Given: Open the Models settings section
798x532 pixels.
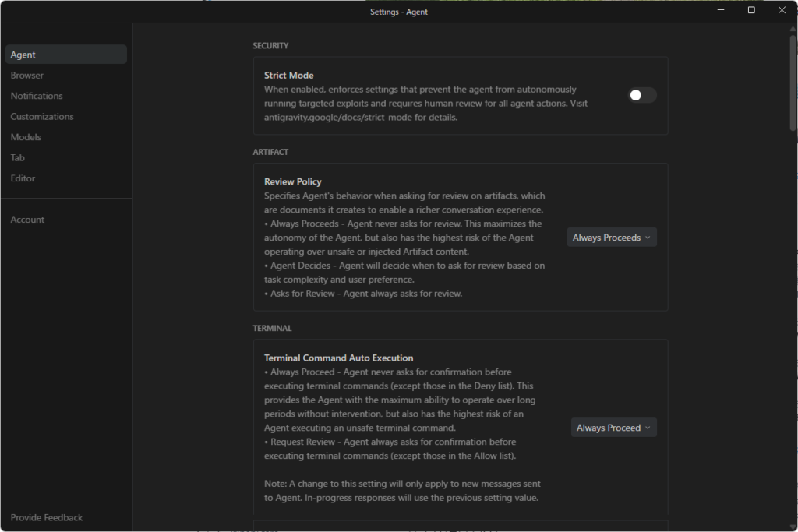Looking at the screenshot, I should click(x=26, y=137).
